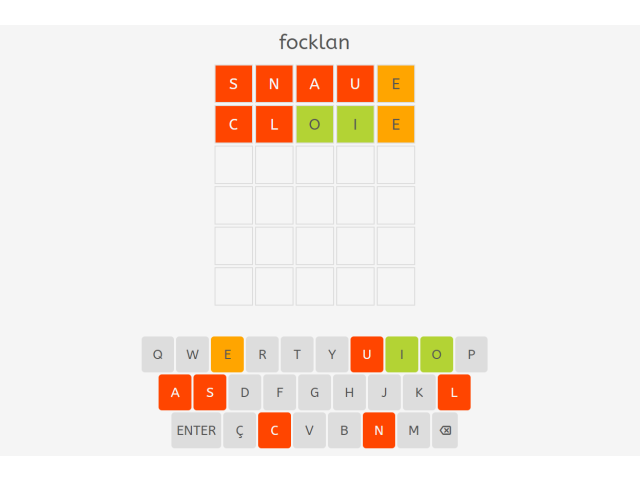Viewport: 640px width, 480px height.
Task: Tap the red L key on keyboard
Action: (x=454, y=392)
